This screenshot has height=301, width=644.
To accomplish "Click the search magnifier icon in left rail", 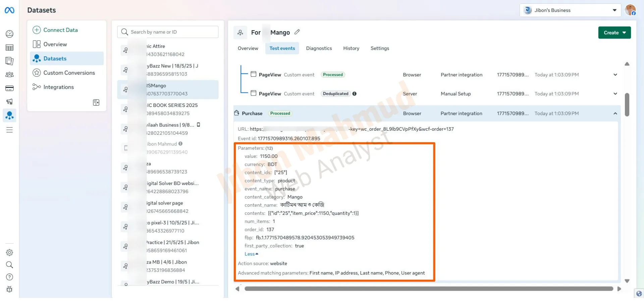I will pyautogui.click(x=9, y=265).
